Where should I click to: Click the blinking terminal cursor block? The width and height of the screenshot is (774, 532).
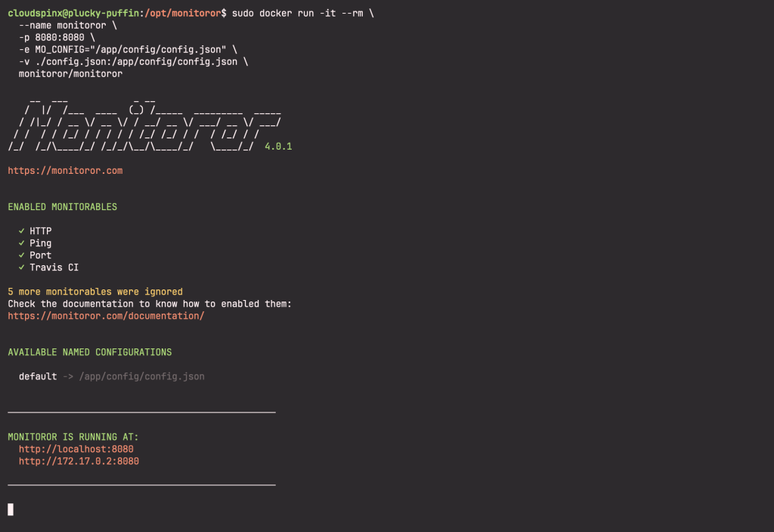coord(11,509)
